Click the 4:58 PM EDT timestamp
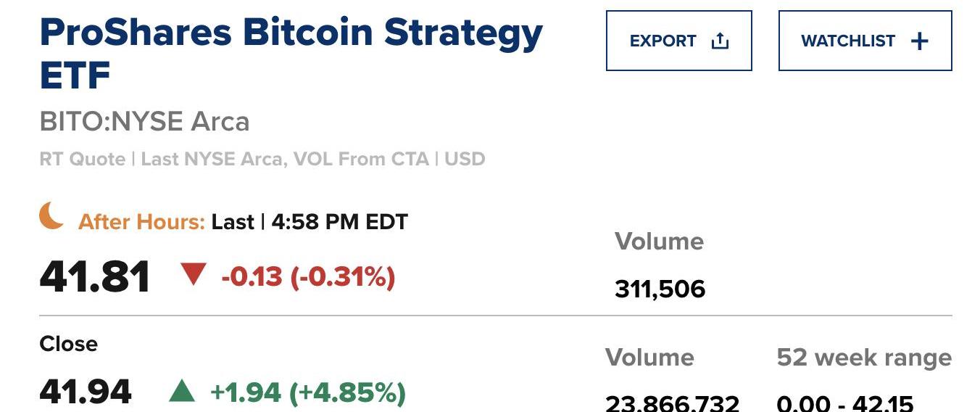The height and width of the screenshot is (412, 980). (x=339, y=222)
